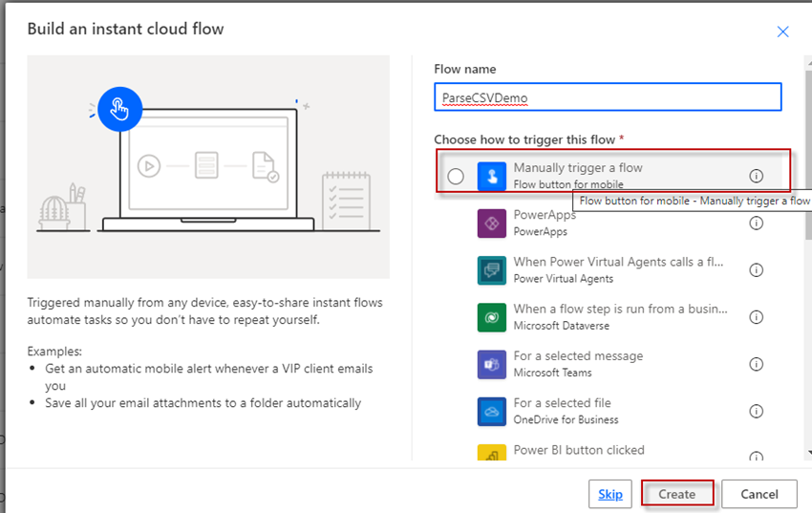Click the PowerApps trigger icon
This screenshot has height=513, width=812.
click(491, 224)
